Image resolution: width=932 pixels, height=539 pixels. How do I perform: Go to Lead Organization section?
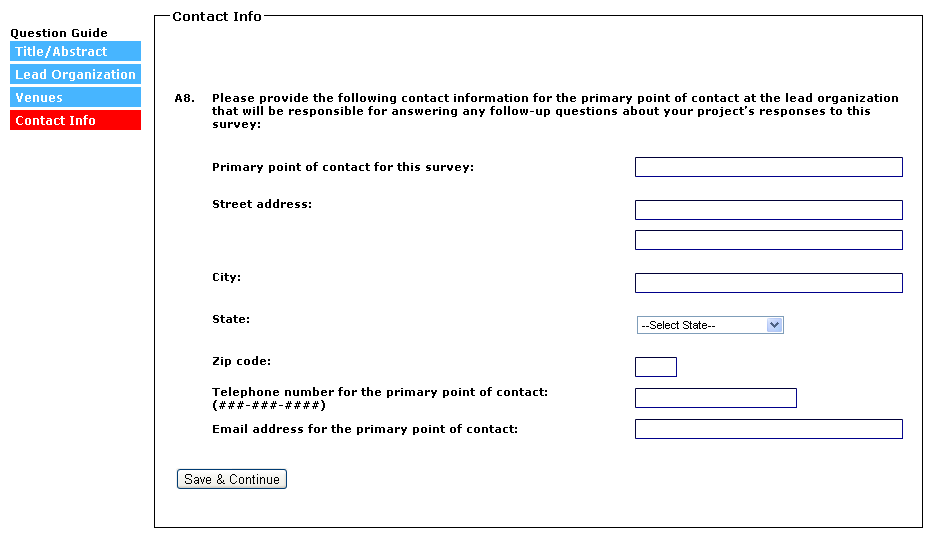75,75
